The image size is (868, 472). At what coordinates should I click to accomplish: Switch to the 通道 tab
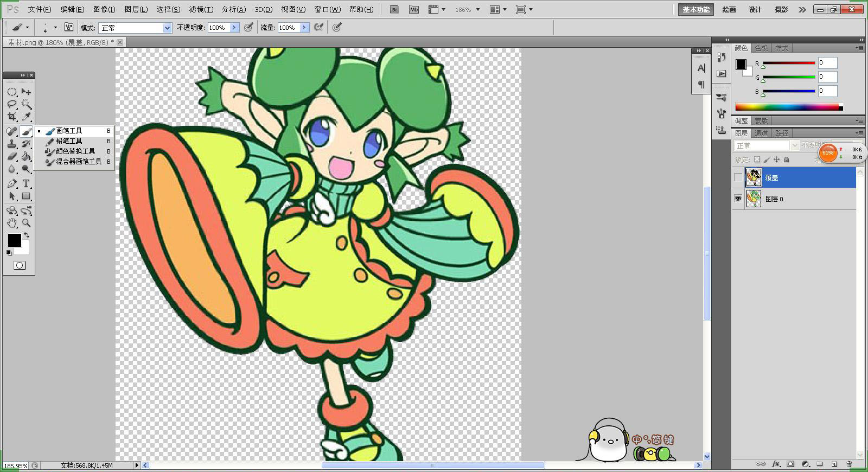[761, 133]
